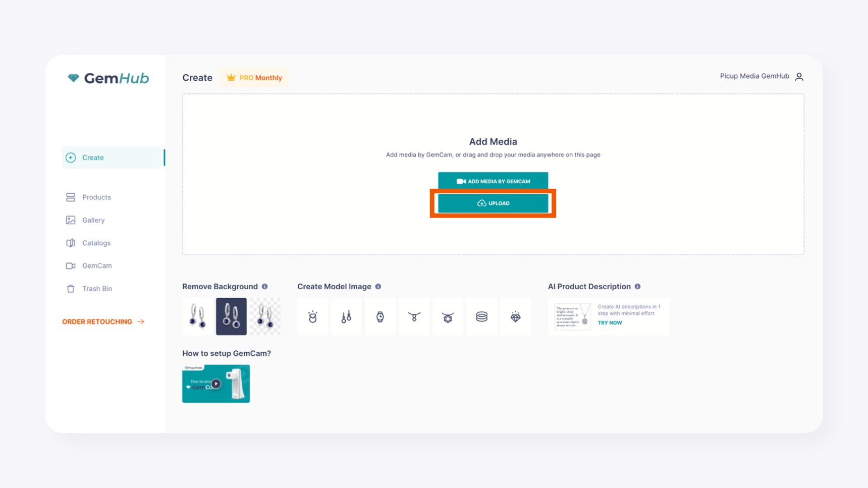Open the GemCam section from the sidebar
This screenshot has width=868, height=488.
[x=97, y=265]
